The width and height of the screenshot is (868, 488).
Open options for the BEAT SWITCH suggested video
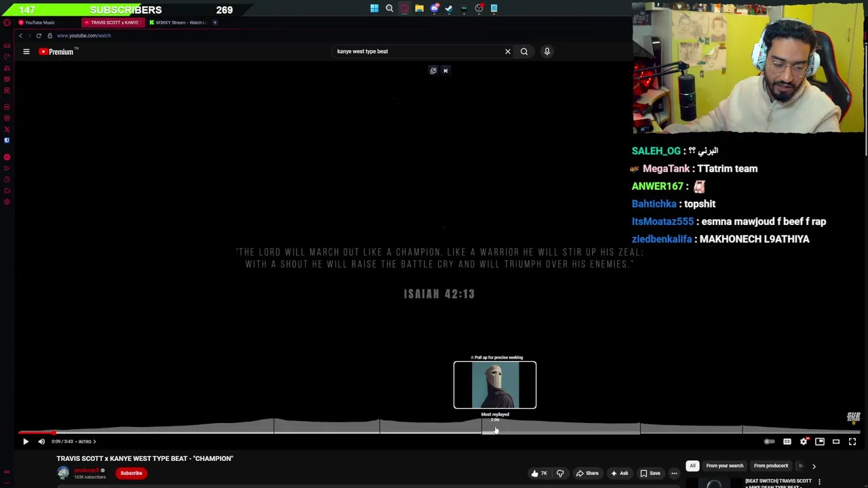[819, 482]
